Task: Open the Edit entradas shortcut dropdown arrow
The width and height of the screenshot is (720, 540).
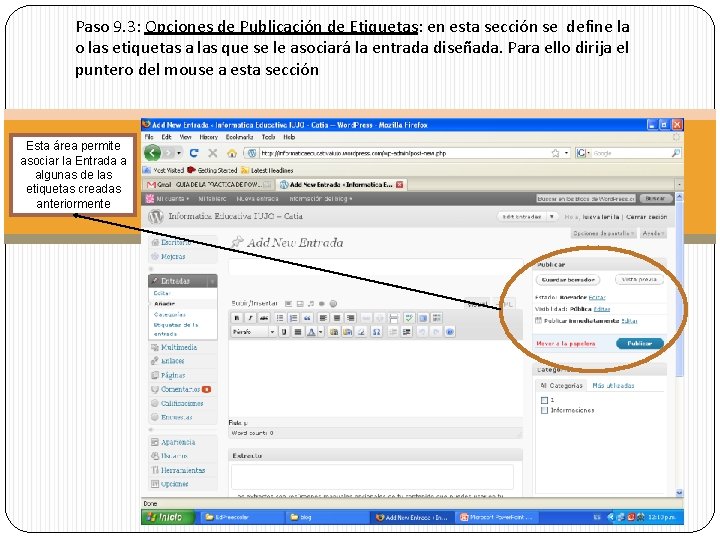Action: tap(552, 216)
